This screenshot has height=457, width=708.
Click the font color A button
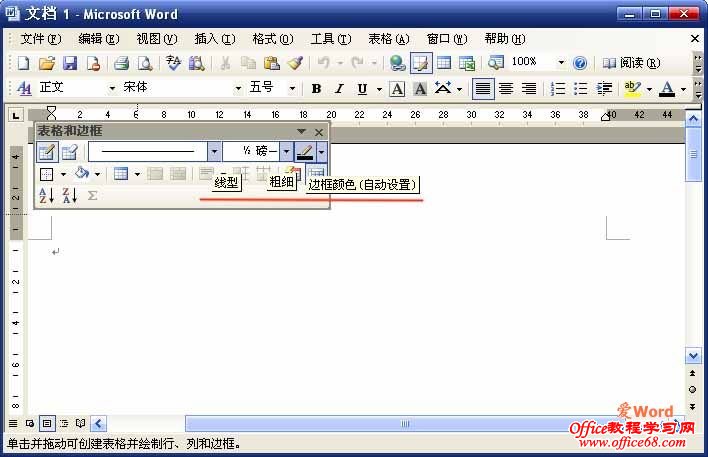click(x=667, y=89)
